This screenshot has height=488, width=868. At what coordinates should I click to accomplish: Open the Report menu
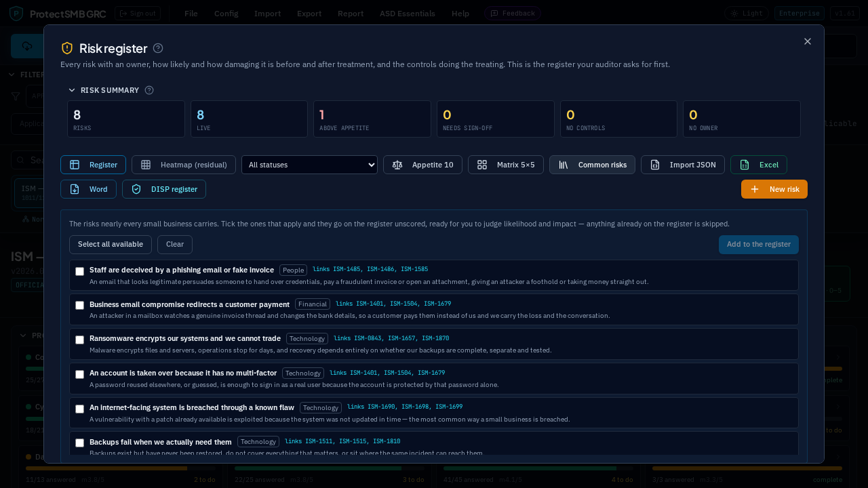pos(351,14)
